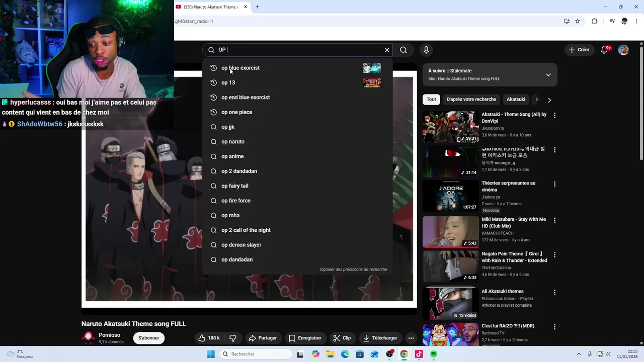644x362 pixels.
Task: Select the 'Tout' filter chip
Action: click(x=431, y=100)
